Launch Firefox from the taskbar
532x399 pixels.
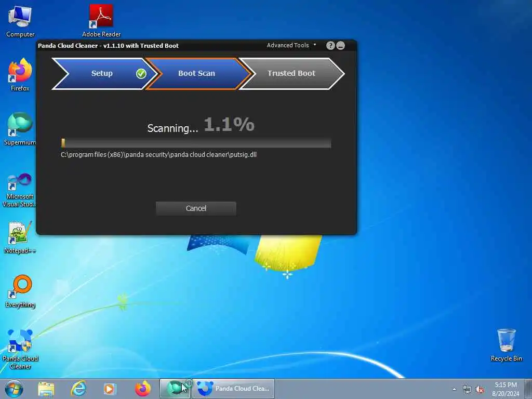[143, 389]
